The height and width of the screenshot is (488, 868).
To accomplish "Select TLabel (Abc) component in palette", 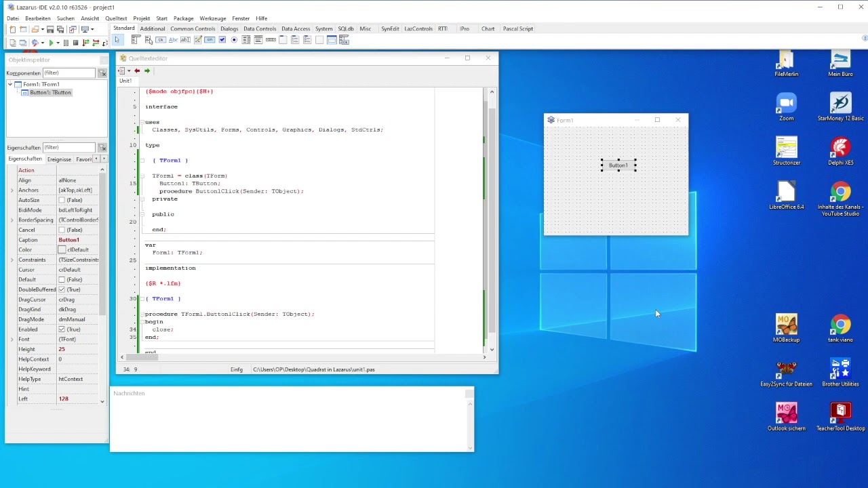I will [x=173, y=40].
